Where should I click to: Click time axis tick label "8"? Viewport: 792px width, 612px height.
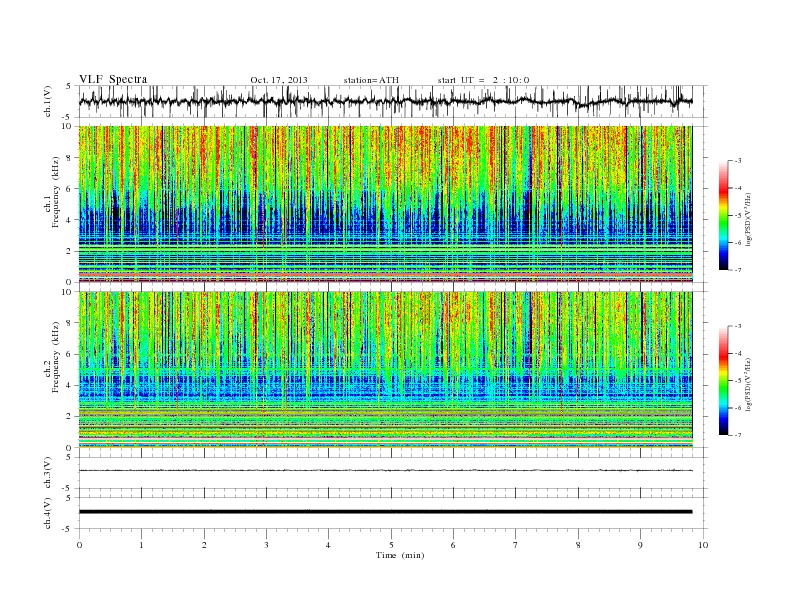point(578,545)
